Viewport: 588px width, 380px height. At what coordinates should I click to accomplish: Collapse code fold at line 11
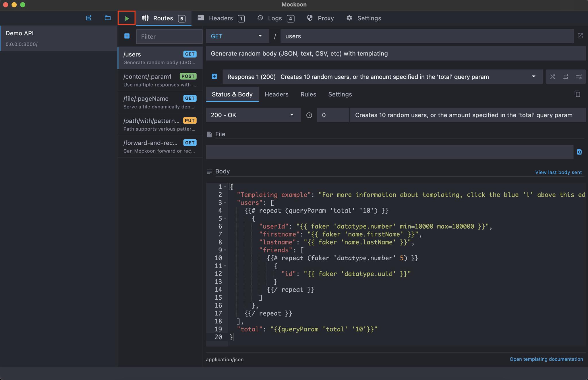click(225, 266)
